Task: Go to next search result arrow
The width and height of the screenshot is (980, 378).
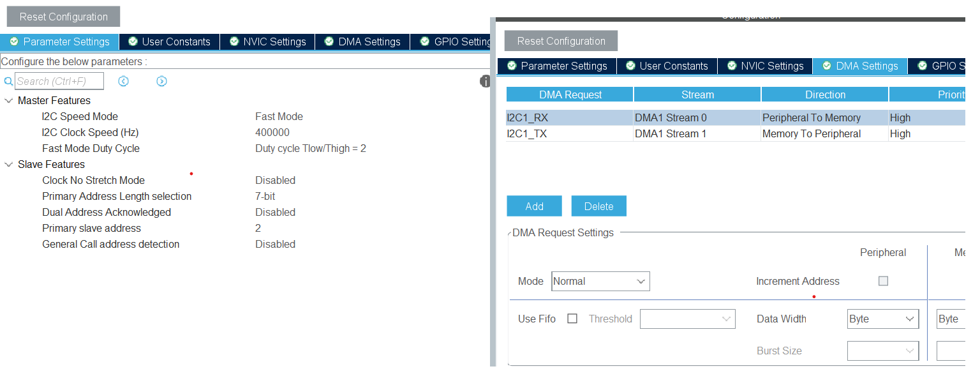Action: (x=161, y=81)
